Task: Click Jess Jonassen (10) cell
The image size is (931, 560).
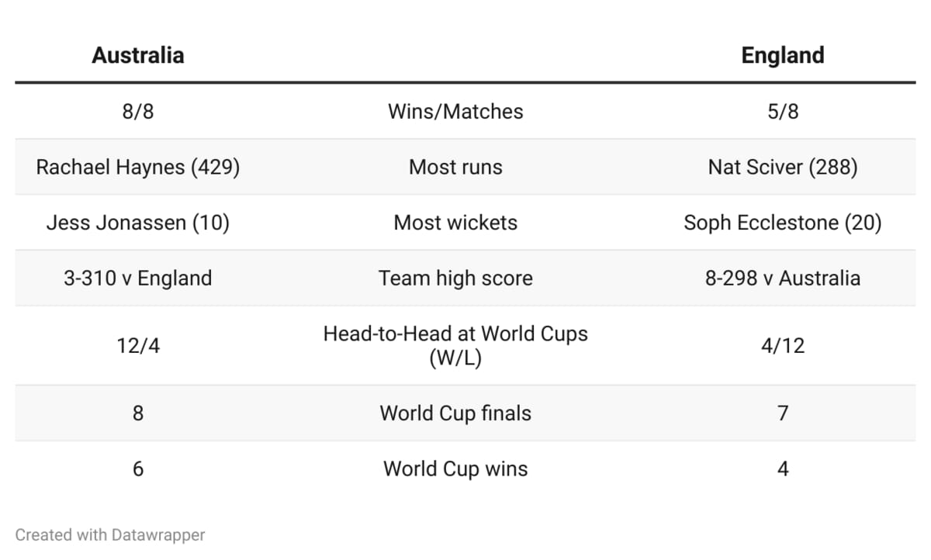Action: click(x=138, y=223)
